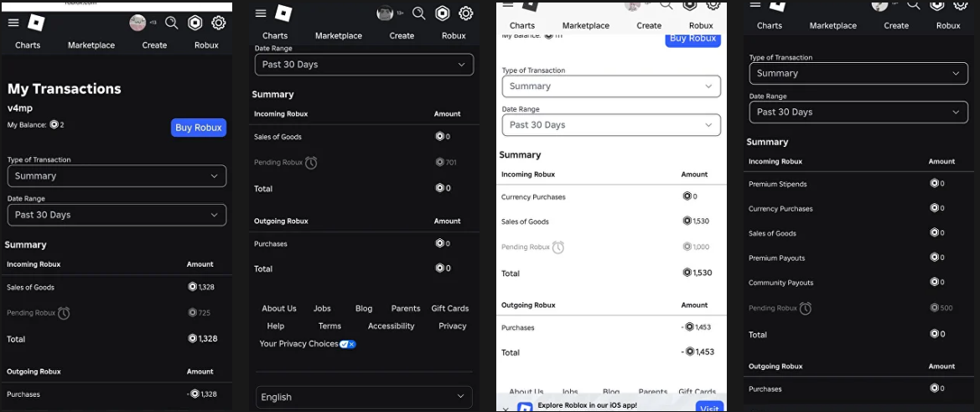Open settings gear in 701 pending panel
The image size is (980, 412).
[465, 13]
